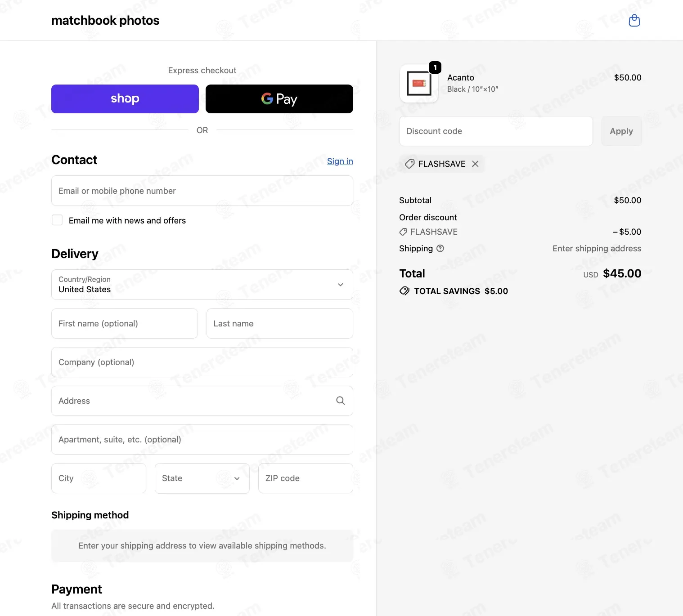Viewport: 683px width, 616px height.
Task: Apply the discount code
Action: pos(621,131)
